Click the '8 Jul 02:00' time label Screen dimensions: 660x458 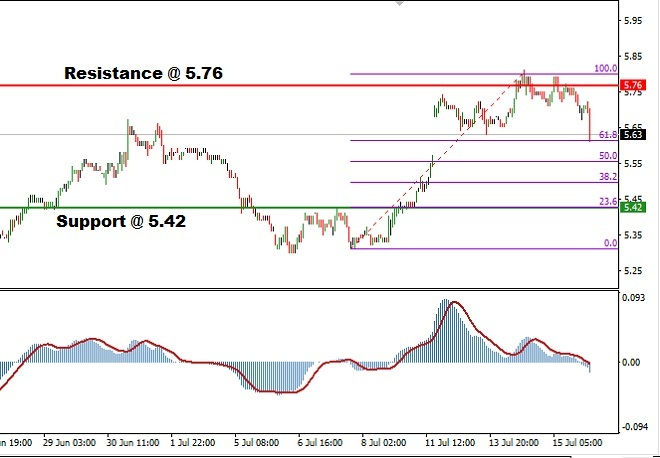click(x=384, y=443)
